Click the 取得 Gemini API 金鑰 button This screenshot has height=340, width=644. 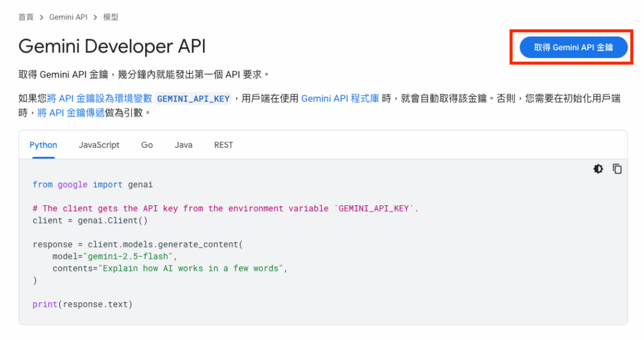click(574, 47)
